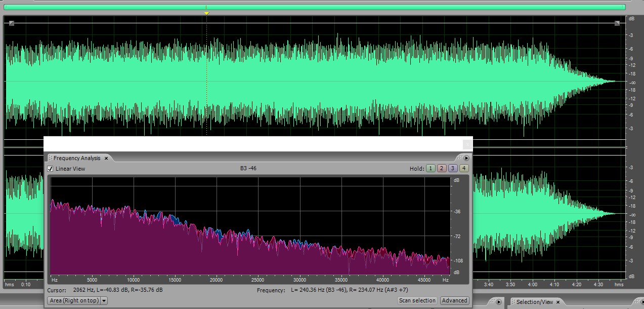Uncheck the Linear View checkbox

tap(50, 169)
